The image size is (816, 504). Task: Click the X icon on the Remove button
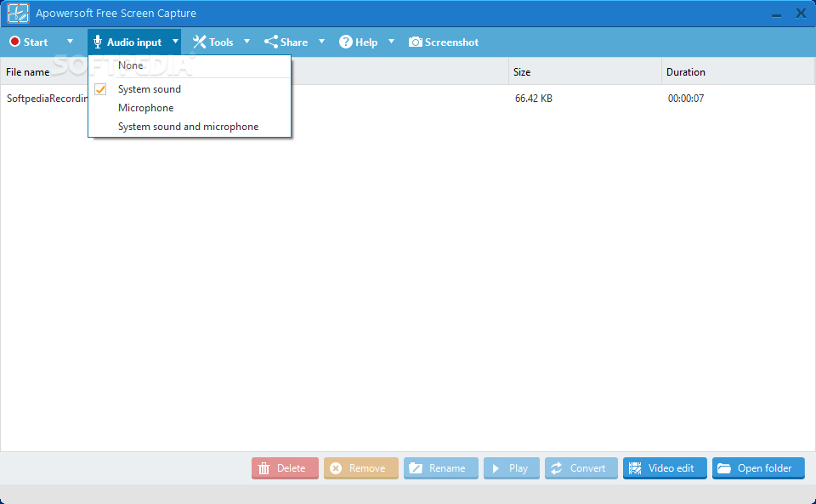click(337, 468)
